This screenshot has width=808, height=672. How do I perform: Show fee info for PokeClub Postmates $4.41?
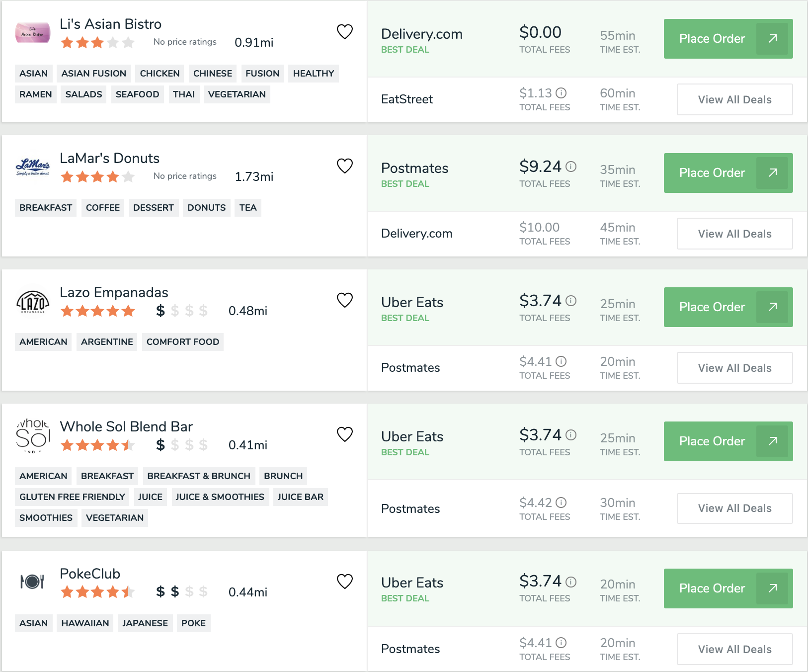click(561, 643)
